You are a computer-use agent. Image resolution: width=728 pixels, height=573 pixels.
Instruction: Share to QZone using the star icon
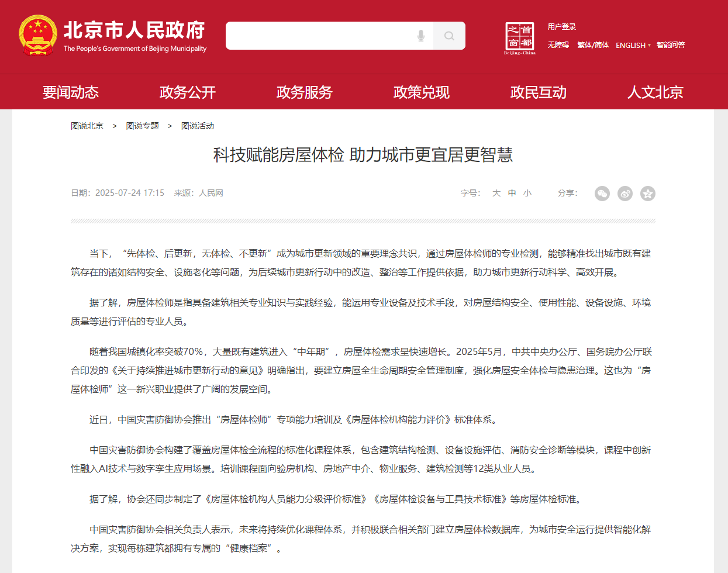647,194
